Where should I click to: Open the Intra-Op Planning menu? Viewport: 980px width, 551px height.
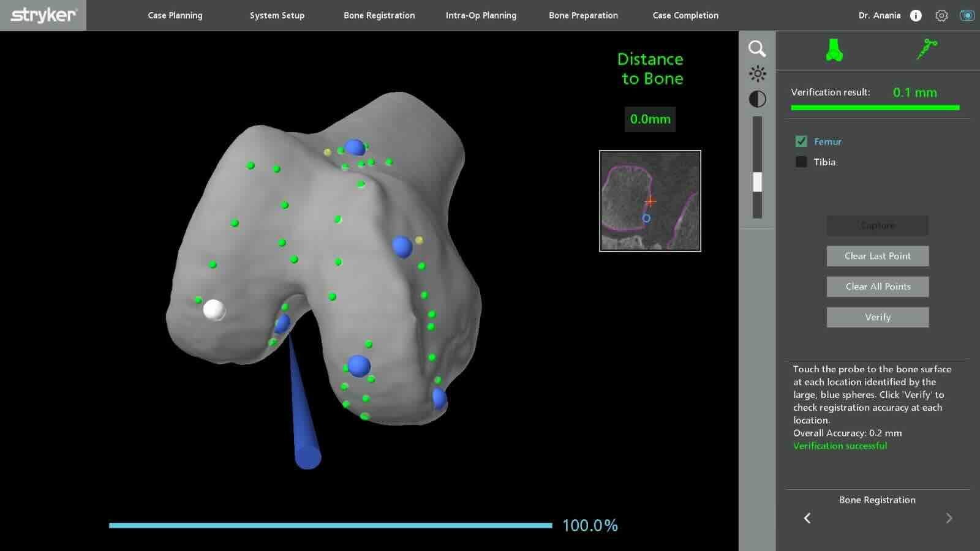pyautogui.click(x=480, y=15)
